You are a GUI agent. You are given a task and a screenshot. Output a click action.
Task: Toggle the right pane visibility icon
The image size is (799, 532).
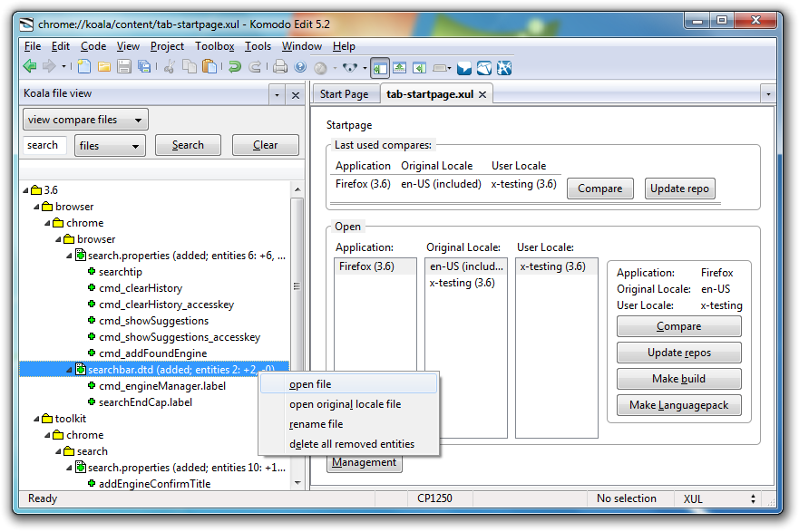tap(419, 67)
